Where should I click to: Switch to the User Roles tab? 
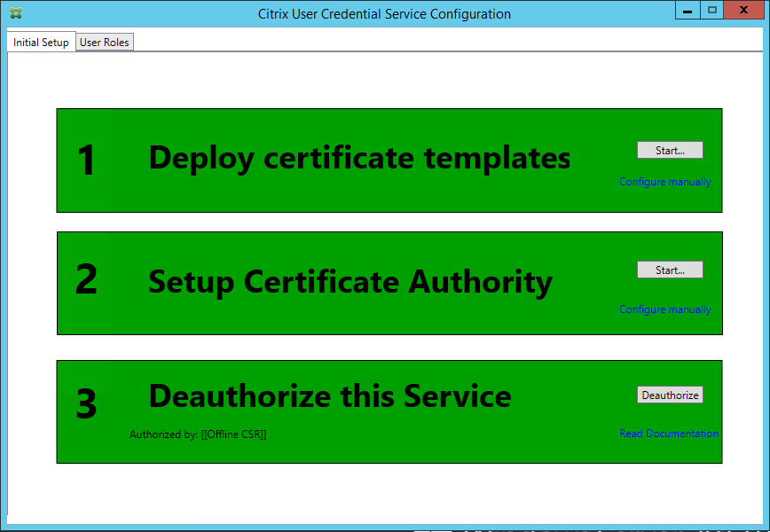pyautogui.click(x=105, y=43)
